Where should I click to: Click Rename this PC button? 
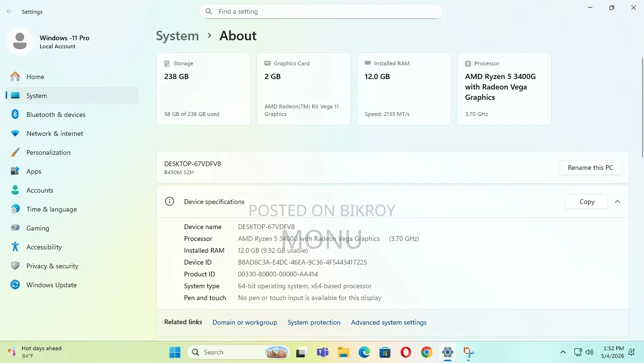tap(591, 168)
